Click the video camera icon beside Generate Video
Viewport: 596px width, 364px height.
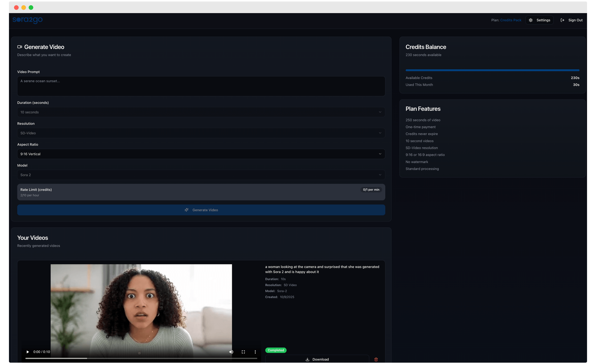point(20,47)
